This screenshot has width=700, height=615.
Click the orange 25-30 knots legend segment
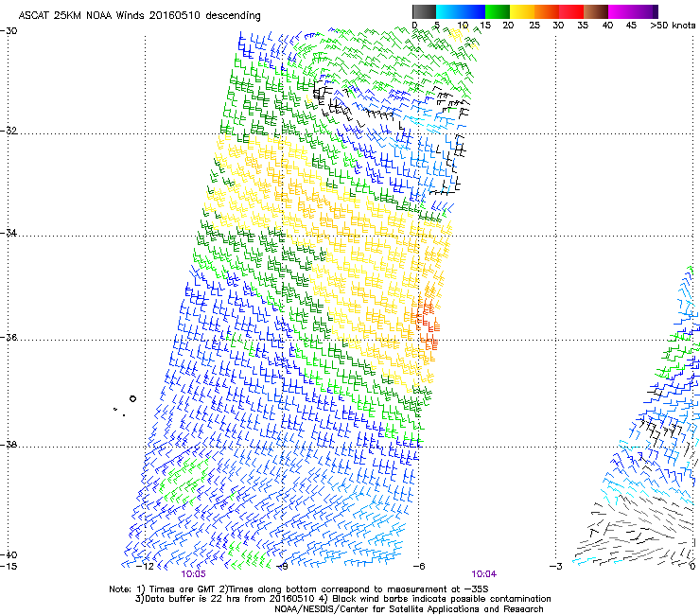click(x=547, y=11)
